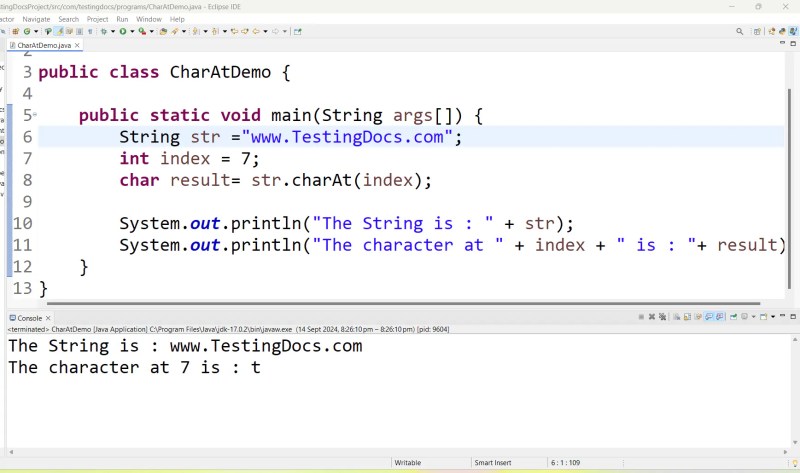Toggle Word Wrap in Console toolbar
The height and width of the screenshot is (473, 800).
pyautogui.click(x=698, y=317)
